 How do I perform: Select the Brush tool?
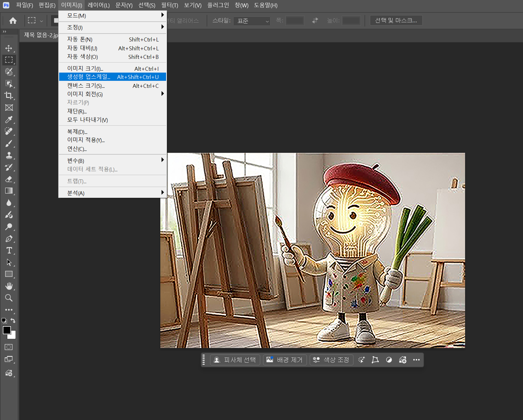(x=9, y=143)
